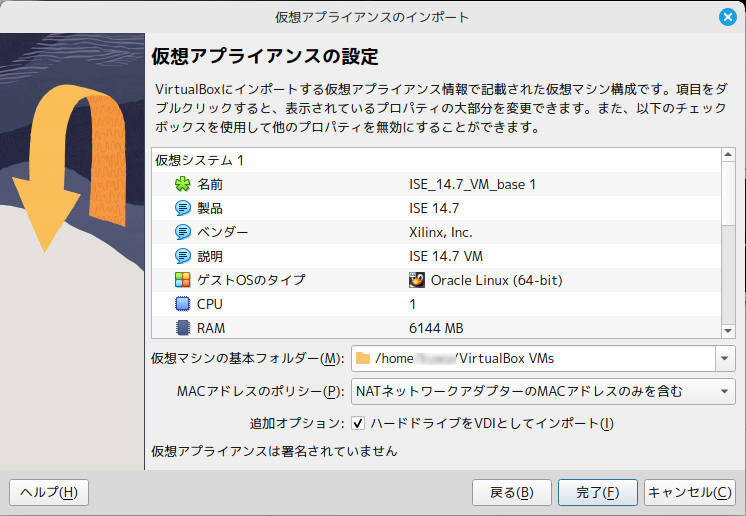Click the vertical scrollbar thumb of the settings list
Screen dimensions: 746x516
click(x=728, y=194)
